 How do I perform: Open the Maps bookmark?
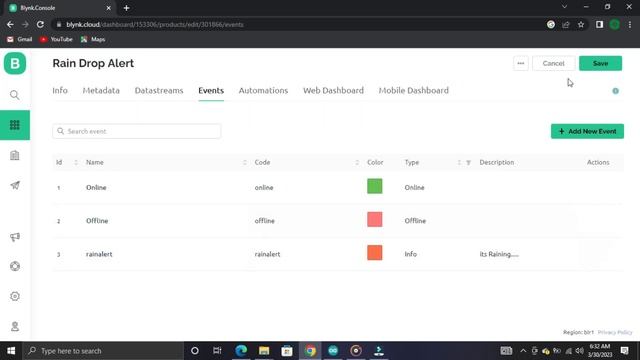[x=93, y=39]
